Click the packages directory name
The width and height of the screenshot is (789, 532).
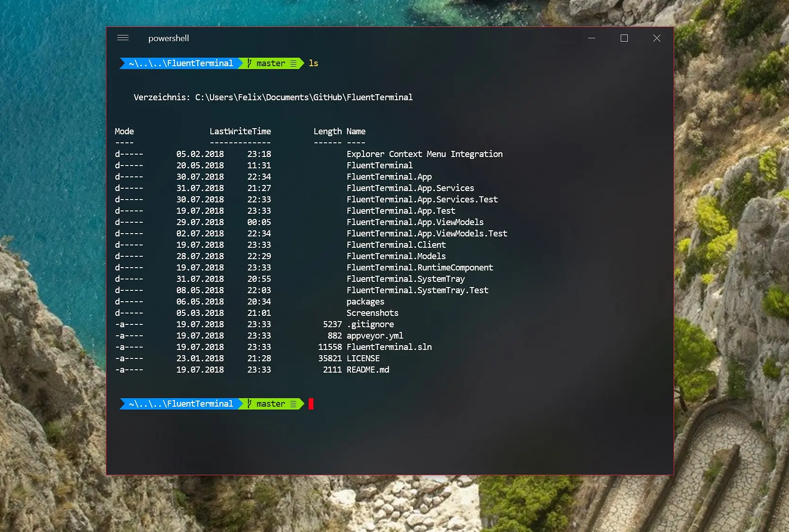tap(365, 301)
